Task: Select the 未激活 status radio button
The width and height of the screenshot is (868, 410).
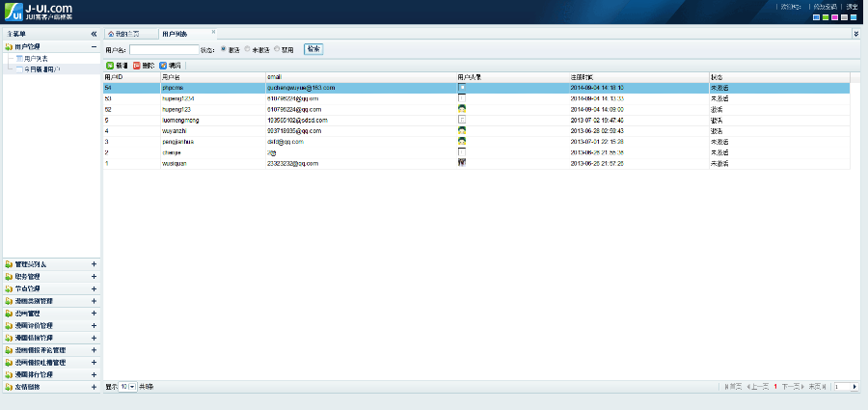Action: click(248, 49)
